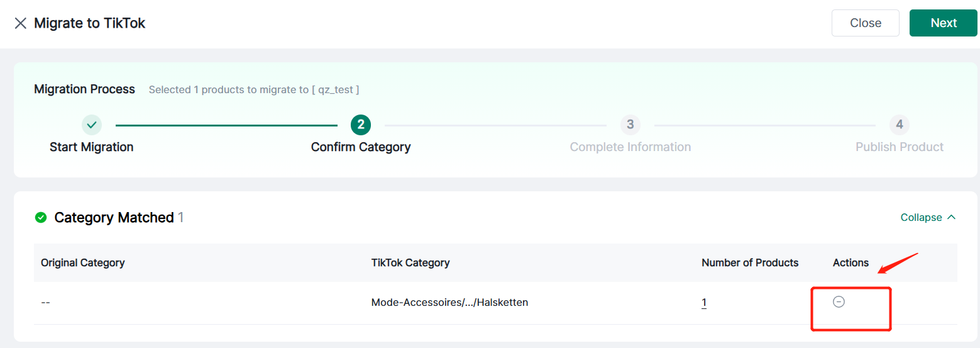Select the Publish Product step label
The width and height of the screenshot is (980, 348).
899,147
